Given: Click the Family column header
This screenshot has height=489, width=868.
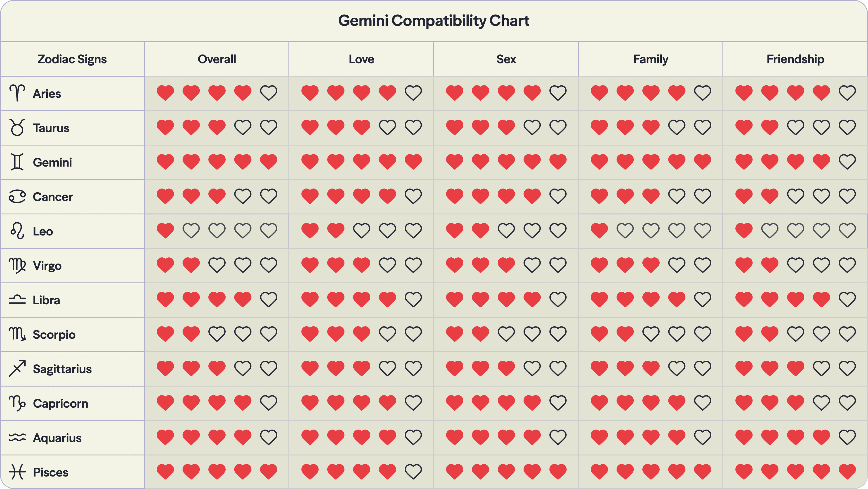Looking at the screenshot, I should pyautogui.click(x=651, y=59).
